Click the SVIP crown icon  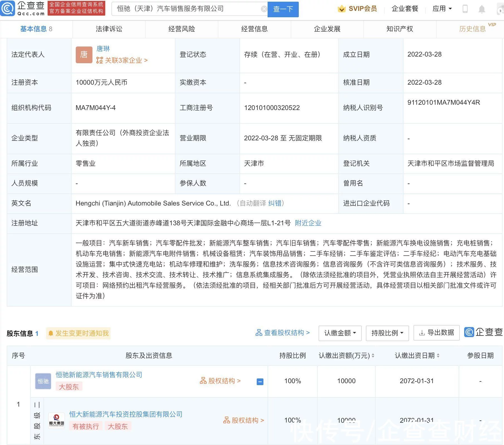(341, 9)
